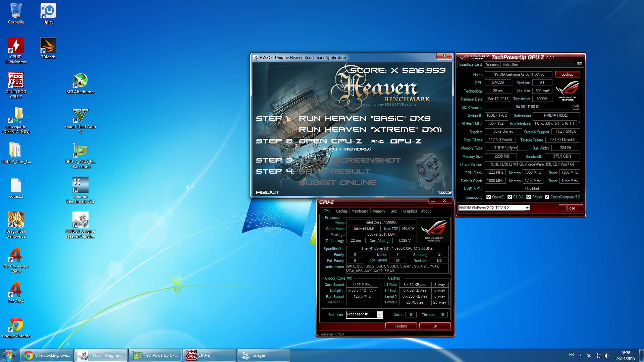The image size is (644, 362).
Task: Click the BIOS version share/export icon in GPU-Z
Action: [576, 107]
